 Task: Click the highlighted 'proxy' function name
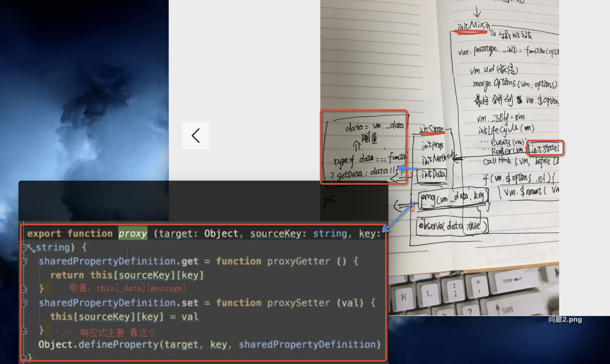pyautogui.click(x=133, y=233)
